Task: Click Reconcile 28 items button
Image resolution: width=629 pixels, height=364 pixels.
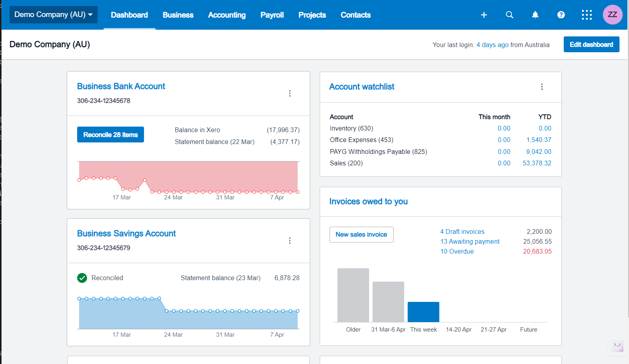Action: tap(110, 135)
